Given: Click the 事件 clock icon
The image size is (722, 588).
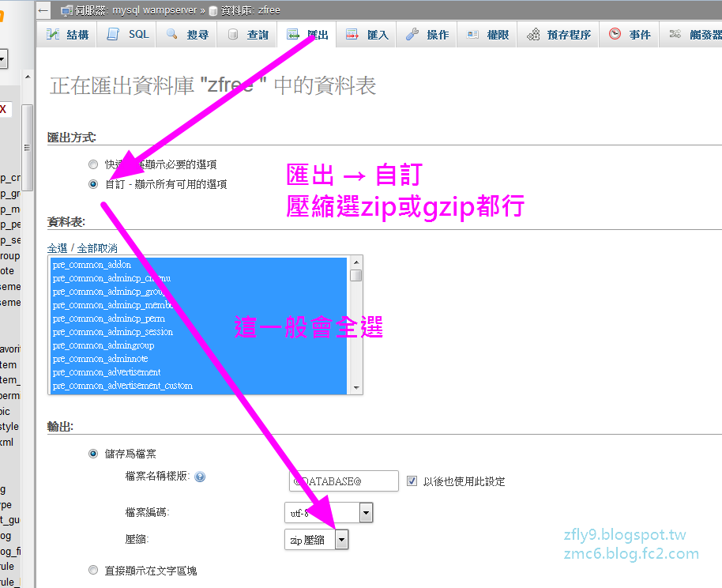Looking at the screenshot, I should click(x=615, y=34).
